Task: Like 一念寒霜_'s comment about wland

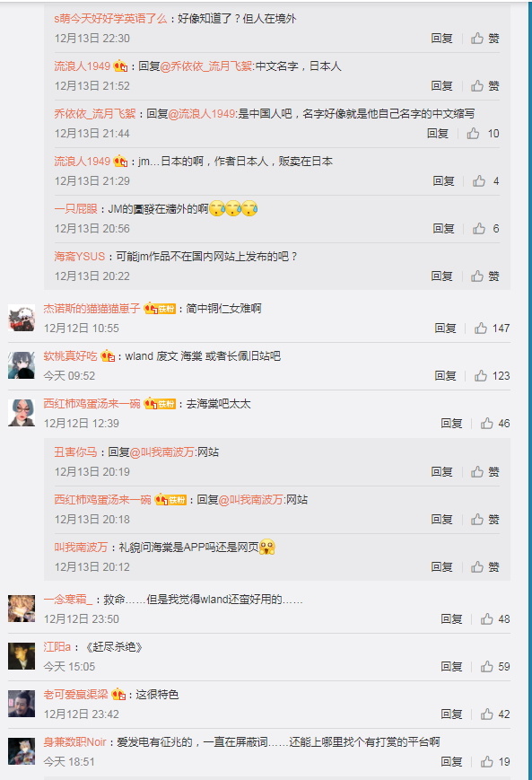Action: click(494, 618)
